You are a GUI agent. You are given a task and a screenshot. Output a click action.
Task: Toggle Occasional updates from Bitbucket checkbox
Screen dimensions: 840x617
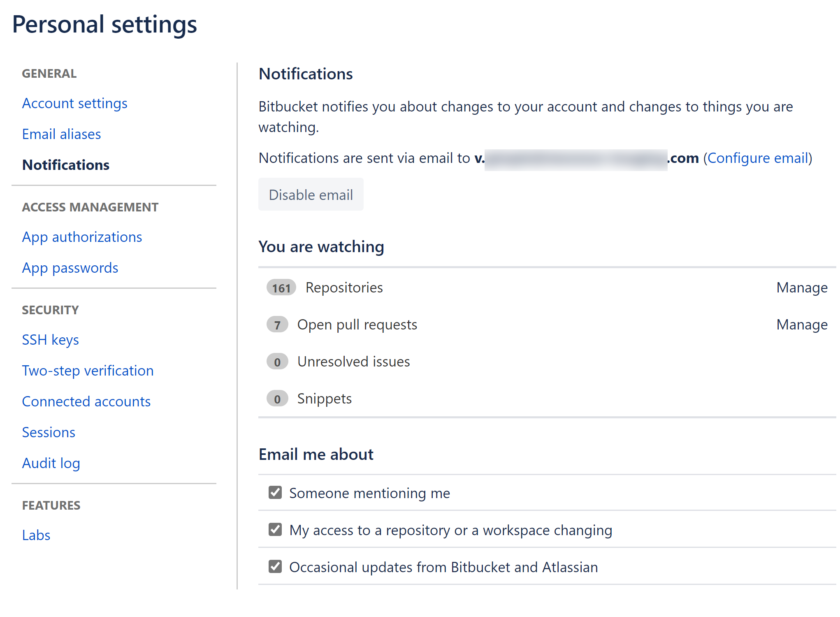click(x=275, y=566)
